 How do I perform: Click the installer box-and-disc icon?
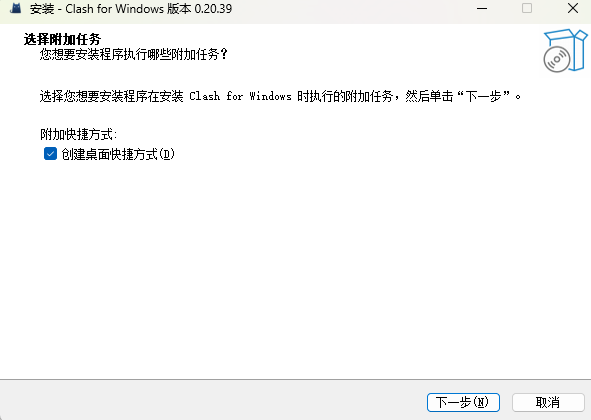point(565,51)
